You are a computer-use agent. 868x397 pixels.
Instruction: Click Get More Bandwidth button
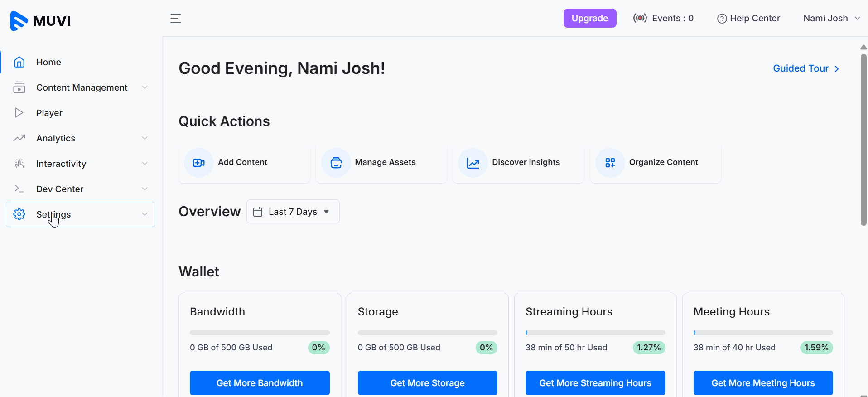(x=260, y=383)
